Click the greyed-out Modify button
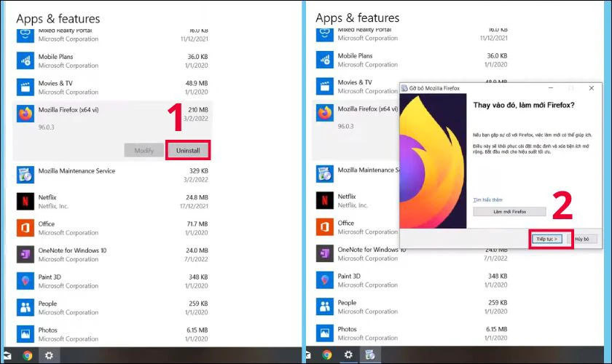Screen dimensions: 612x364 click(144, 150)
